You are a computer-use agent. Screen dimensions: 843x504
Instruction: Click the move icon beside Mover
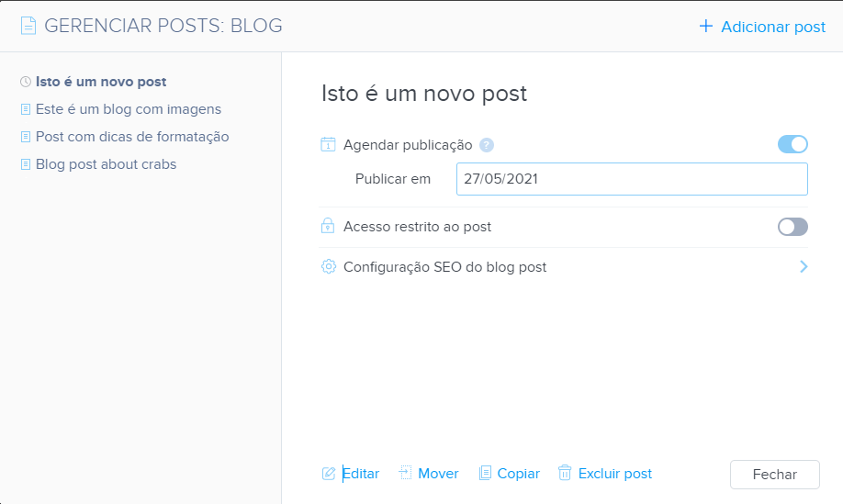coord(405,473)
